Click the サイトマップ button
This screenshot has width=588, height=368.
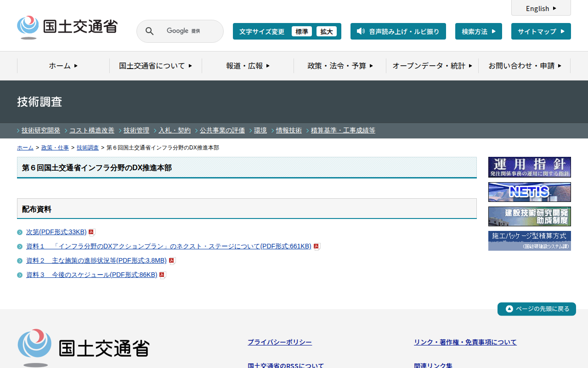pos(541,31)
